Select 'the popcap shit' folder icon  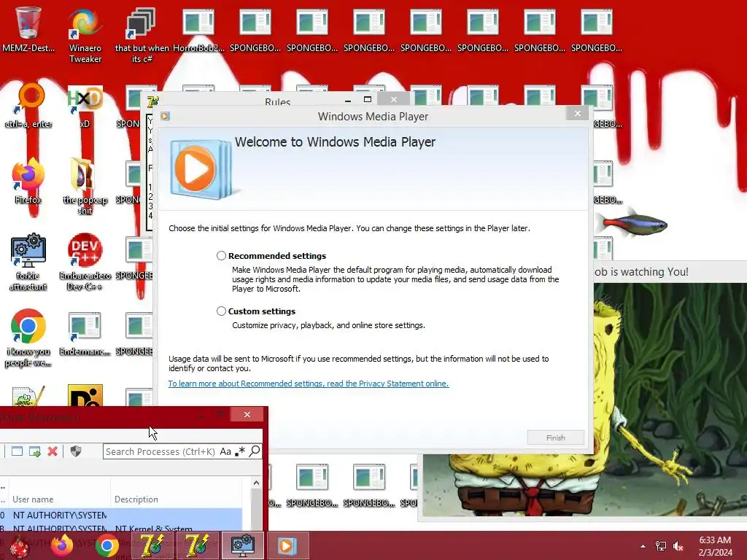[85, 186]
